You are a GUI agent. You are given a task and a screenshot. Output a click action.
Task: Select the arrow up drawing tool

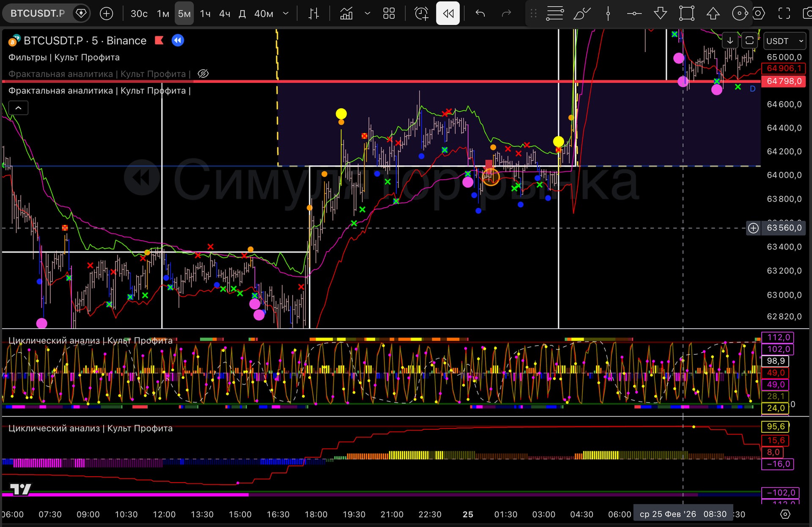click(x=713, y=14)
